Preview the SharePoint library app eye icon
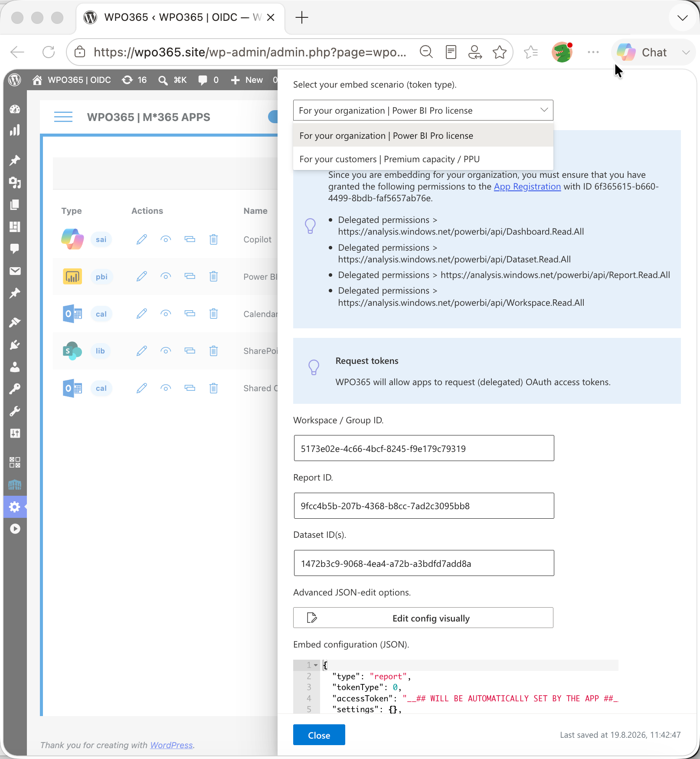The width and height of the screenshot is (700, 759). point(166,351)
